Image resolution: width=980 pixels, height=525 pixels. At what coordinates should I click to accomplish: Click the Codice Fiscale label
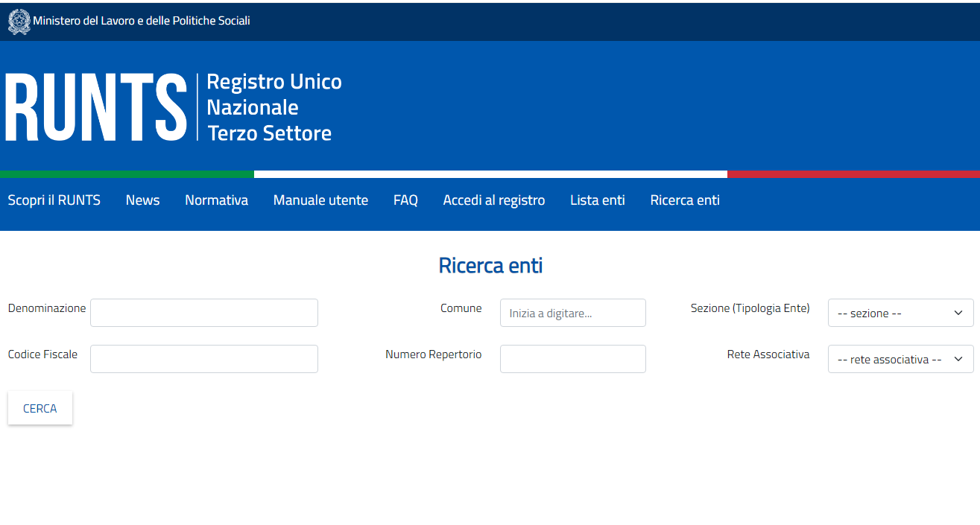coord(42,354)
